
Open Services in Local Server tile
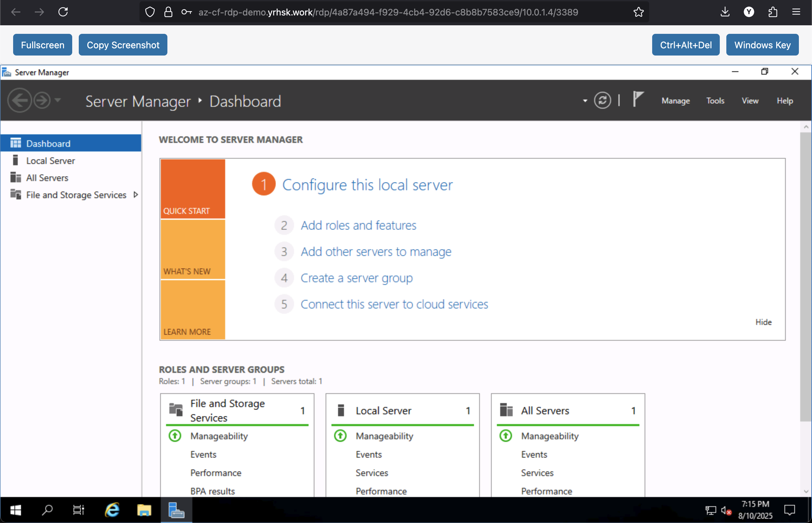(x=372, y=473)
